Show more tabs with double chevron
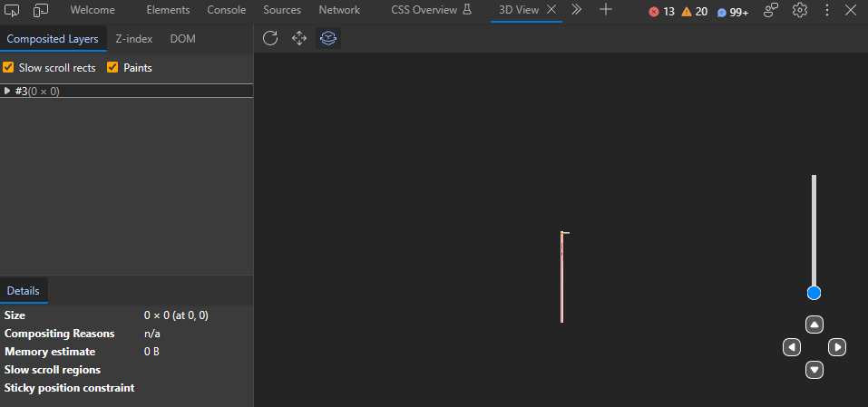868x407 pixels. (x=576, y=9)
